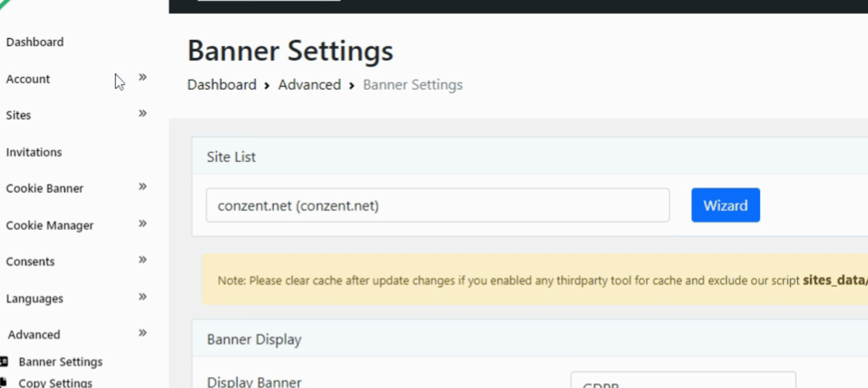The image size is (868, 388).
Task: Open the Display Banner GDPR dropdown
Action: pos(683,380)
